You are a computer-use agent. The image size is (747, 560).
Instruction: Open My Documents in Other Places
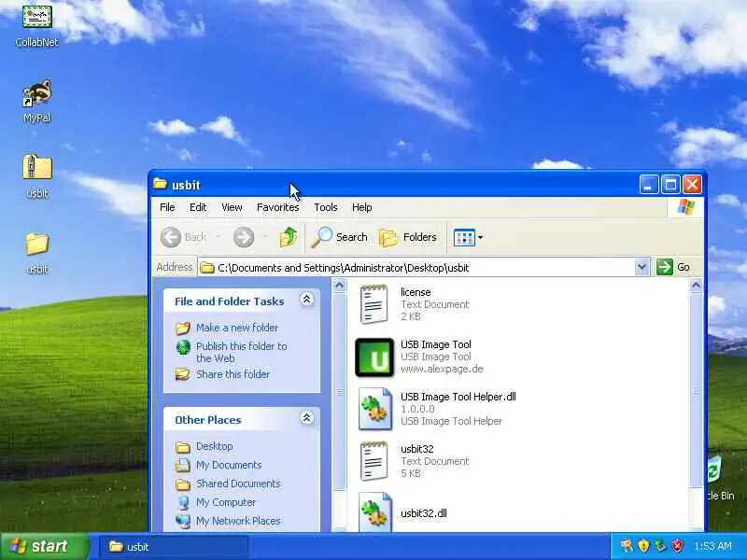click(229, 465)
